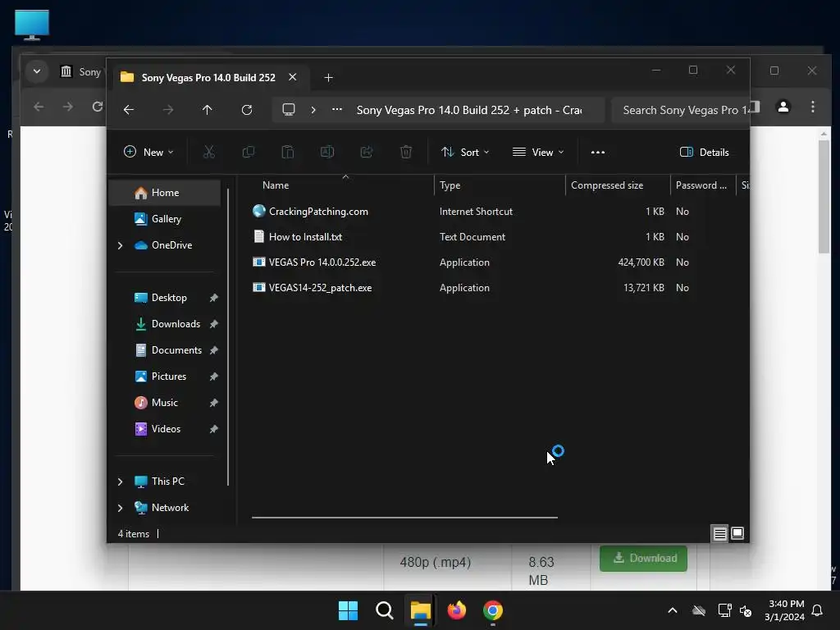Click the network tray icon
The height and width of the screenshot is (630, 840).
[x=725, y=610]
